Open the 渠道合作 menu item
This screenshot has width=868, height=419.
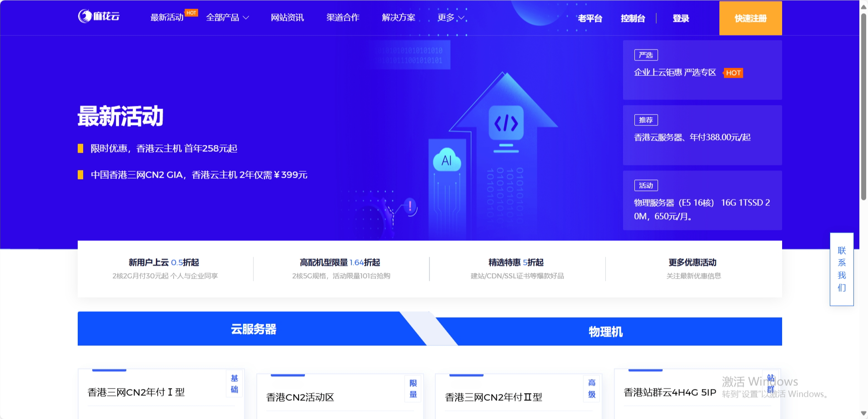pyautogui.click(x=343, y=18)
